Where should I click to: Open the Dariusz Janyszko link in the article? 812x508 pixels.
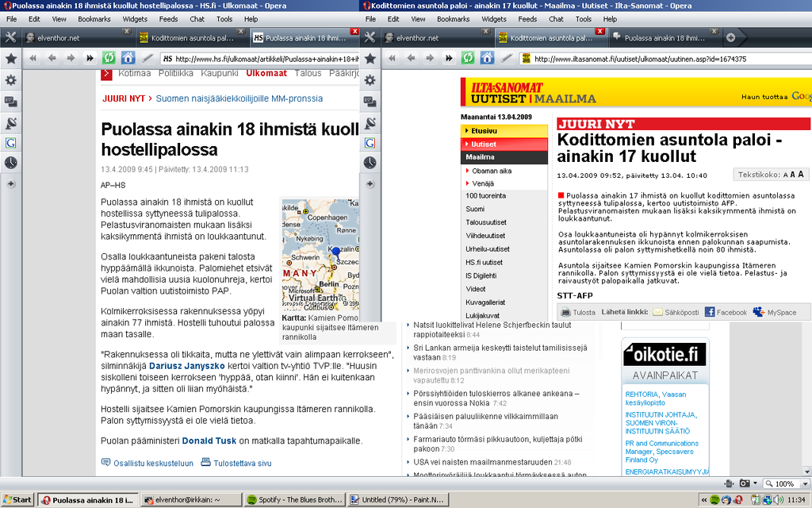[x=187, y=366]
